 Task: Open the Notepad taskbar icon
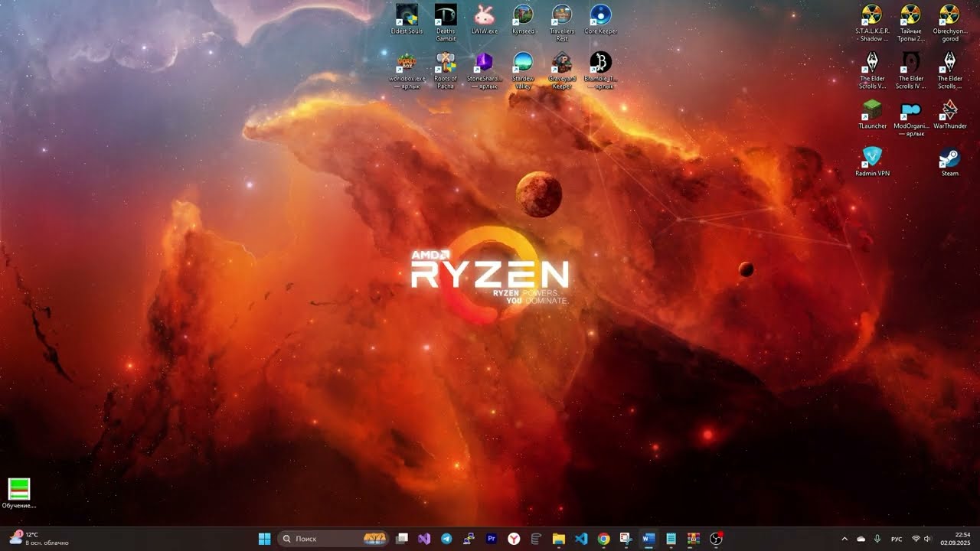tap(671, 539)
